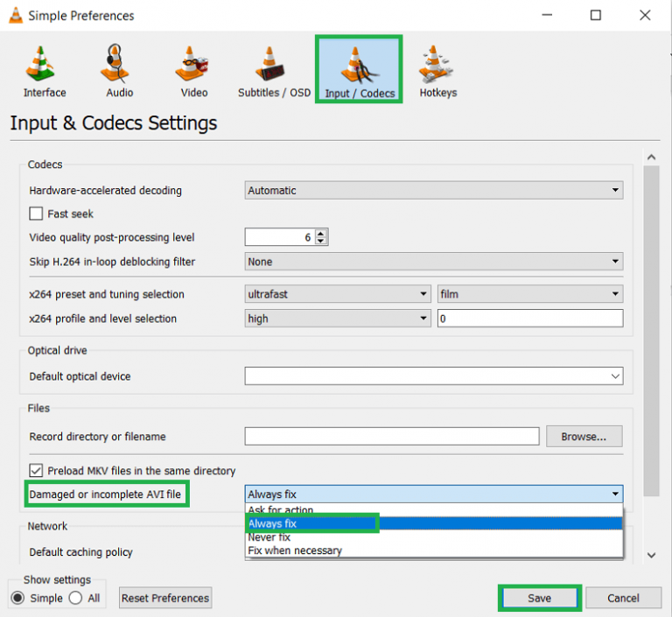Collapse the Damaged or incomplete AVI file dropdown
This screenshot has width=672, height=617.
[x=434, y=494]
